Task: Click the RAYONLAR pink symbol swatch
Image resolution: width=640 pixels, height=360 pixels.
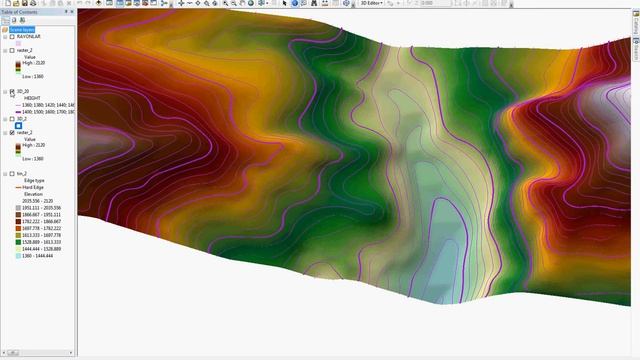Action: (18, 43)
